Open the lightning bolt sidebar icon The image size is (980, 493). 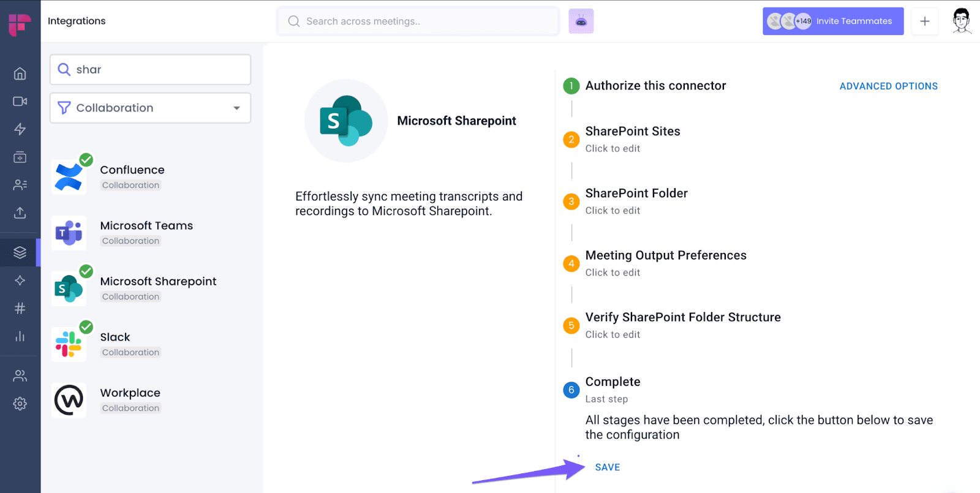(20, 129)
